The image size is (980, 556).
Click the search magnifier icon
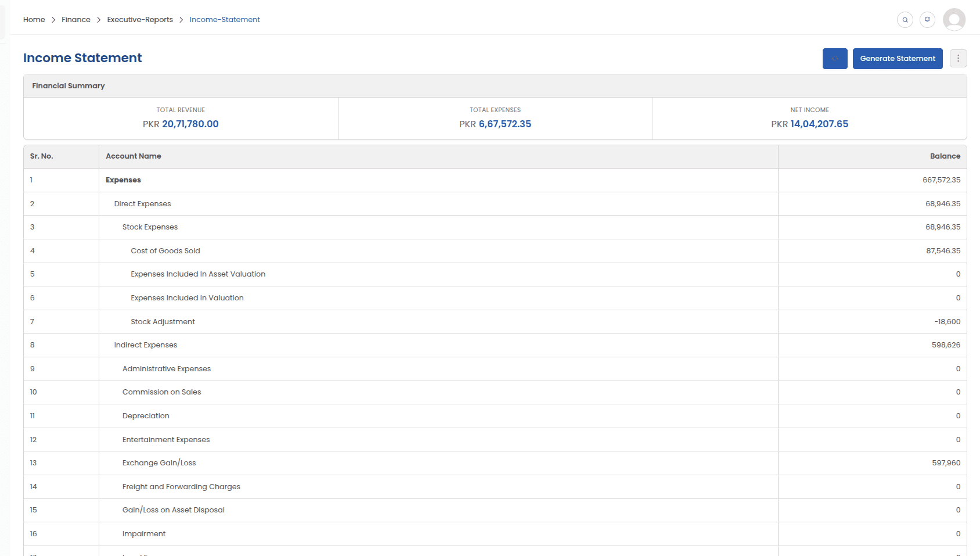point(905,20)
